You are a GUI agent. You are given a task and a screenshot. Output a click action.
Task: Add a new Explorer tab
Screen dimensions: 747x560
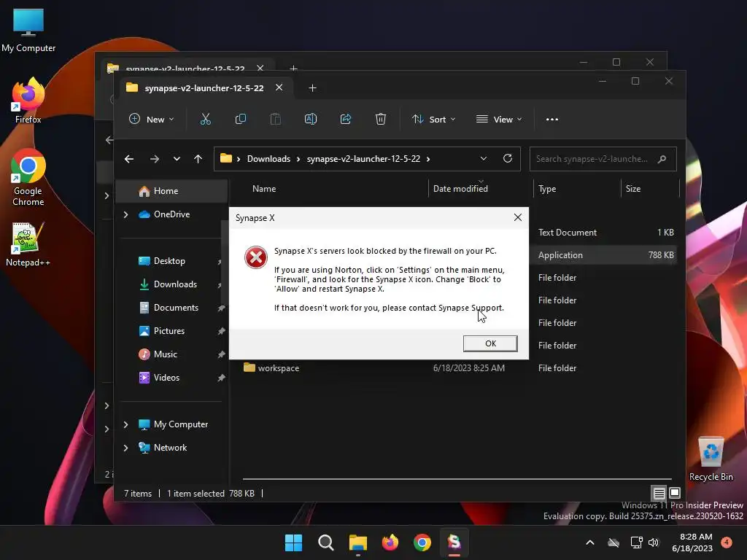tap(312, 88)
